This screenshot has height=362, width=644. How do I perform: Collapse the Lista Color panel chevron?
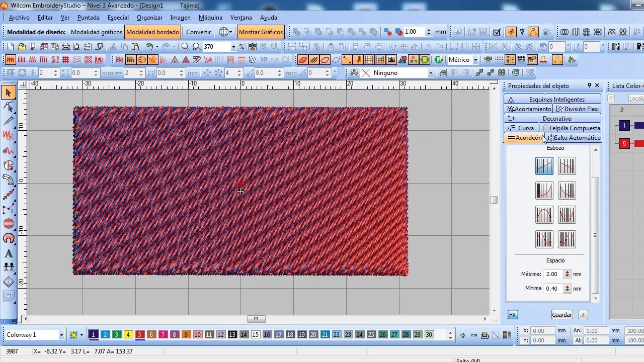(x=611, y=99)
